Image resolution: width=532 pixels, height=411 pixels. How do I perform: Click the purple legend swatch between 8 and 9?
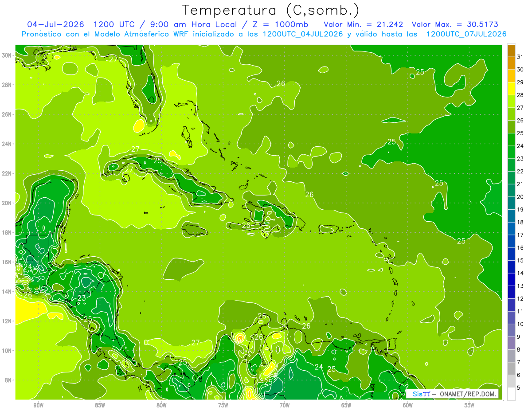[511, 343]
